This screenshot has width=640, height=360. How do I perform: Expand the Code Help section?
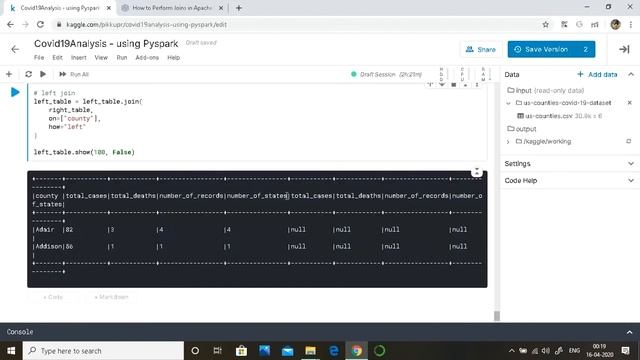(570, 180)
